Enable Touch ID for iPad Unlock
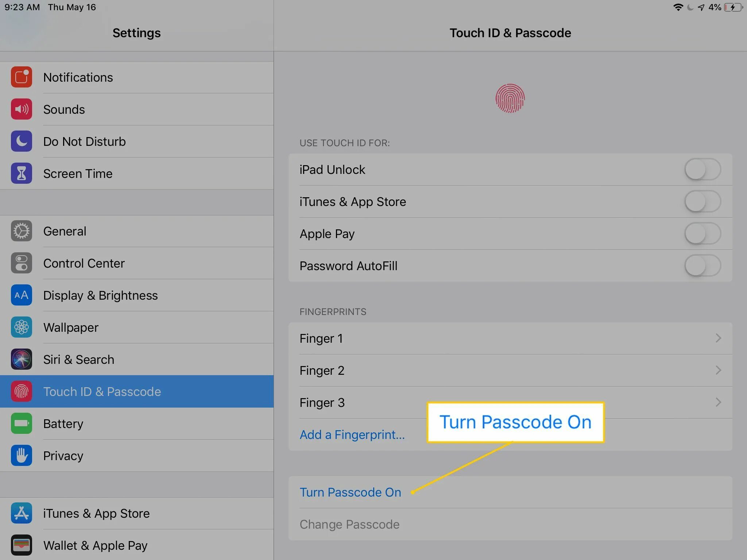 pyautogui.click(x=702, y=170)
